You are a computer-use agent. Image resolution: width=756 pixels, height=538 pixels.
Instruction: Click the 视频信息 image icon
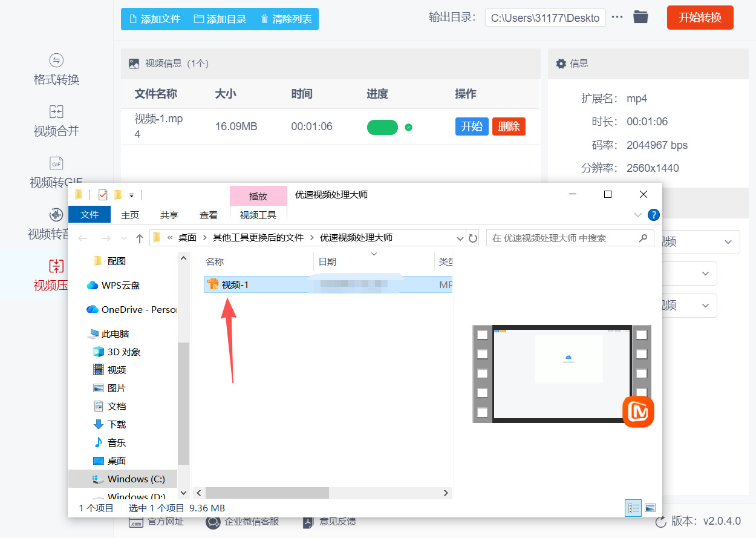click(134, 64)
